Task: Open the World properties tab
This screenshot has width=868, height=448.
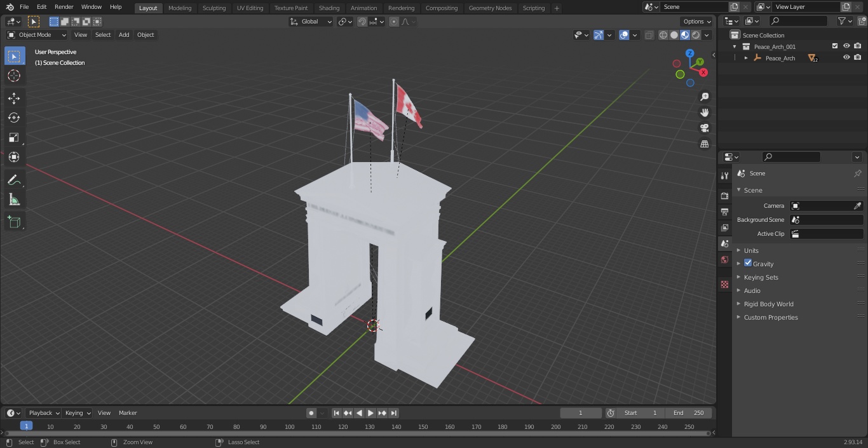Action: pos(724,259)
